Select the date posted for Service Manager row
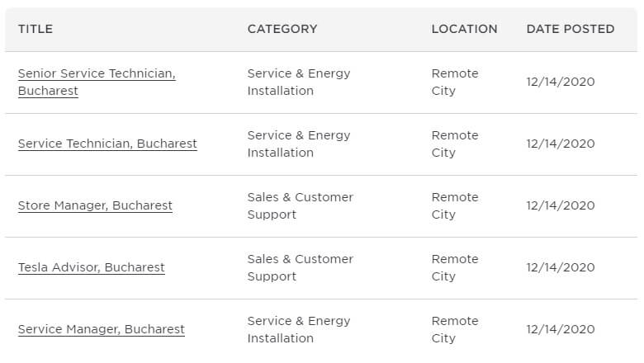The width and height of the screenshot is (644, 363). pos(561,329)
